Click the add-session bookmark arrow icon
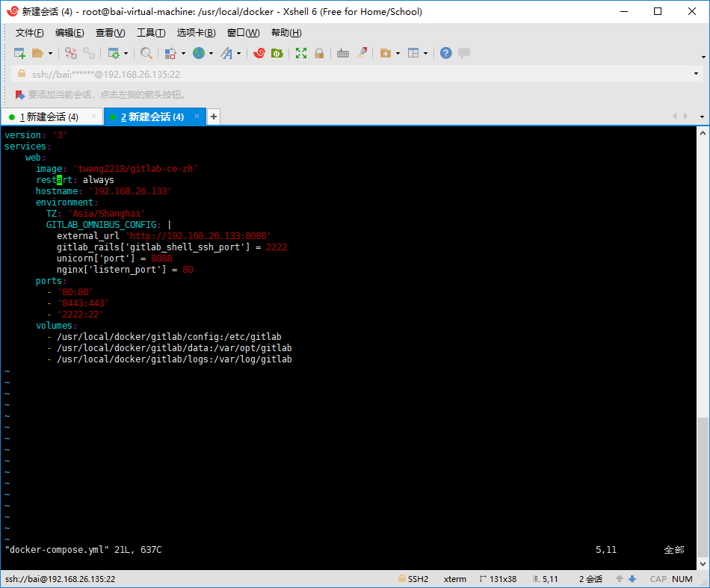This screenshot has height=588, width=710. point(19,95)
